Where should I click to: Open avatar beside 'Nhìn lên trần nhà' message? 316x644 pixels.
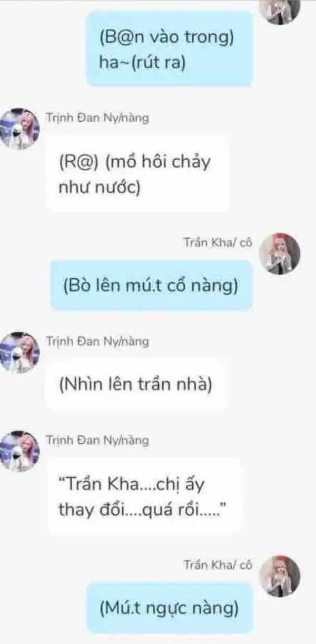20,352
